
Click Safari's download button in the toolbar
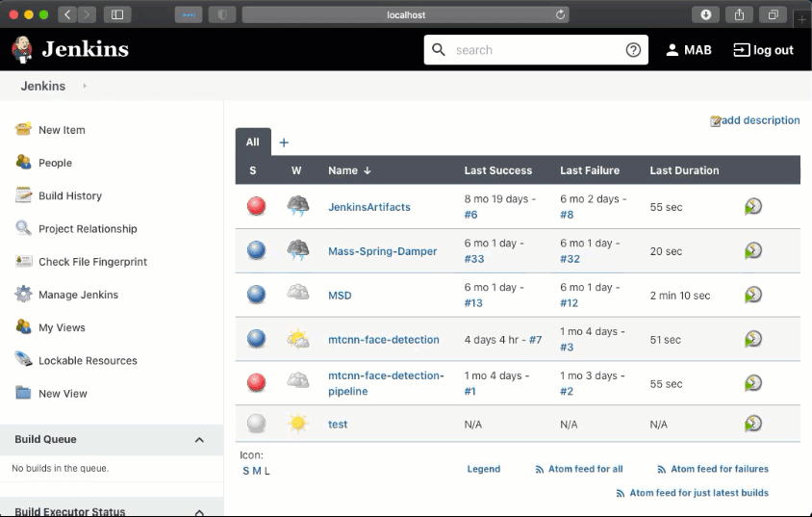point(705,14)
